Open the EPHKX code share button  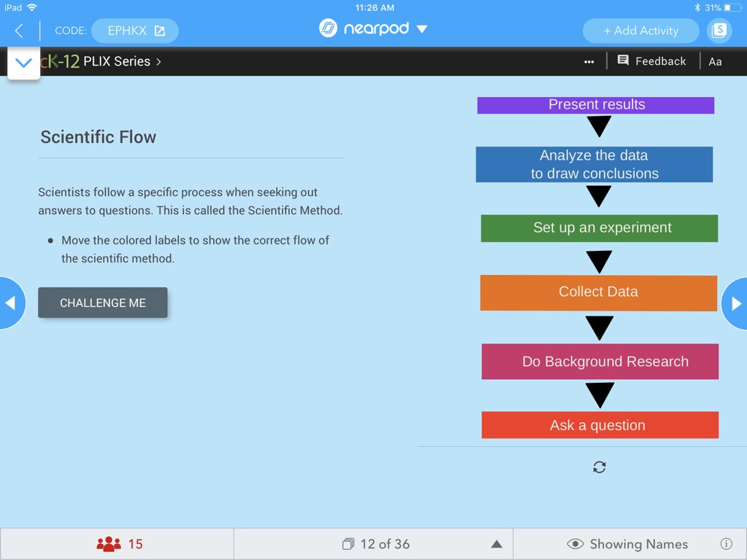tap(135, 31)
